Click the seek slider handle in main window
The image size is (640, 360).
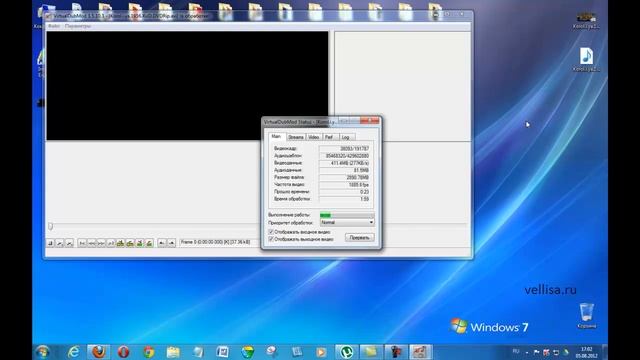(51, 226)
